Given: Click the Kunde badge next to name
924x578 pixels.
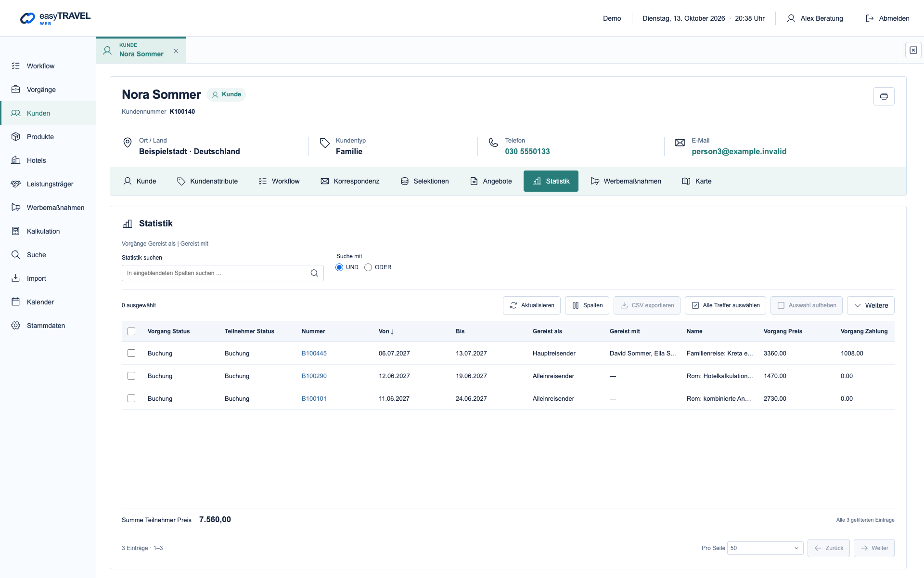Looking at the screenshot, I should [226, 94].
